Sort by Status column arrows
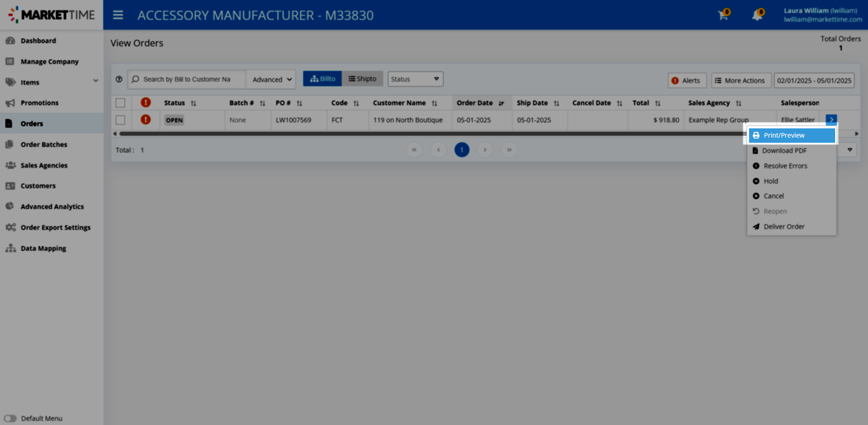The image size is (868, 425). click(194, 103)
